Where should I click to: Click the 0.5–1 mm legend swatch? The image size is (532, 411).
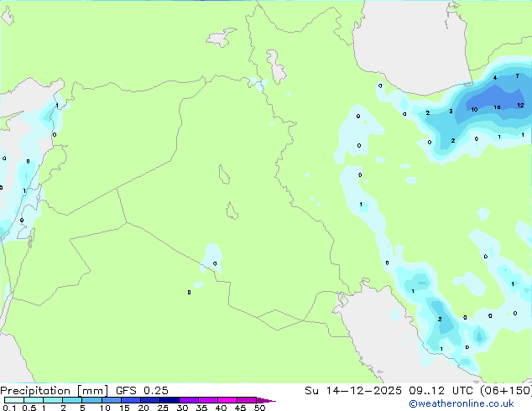click(34, 400)
